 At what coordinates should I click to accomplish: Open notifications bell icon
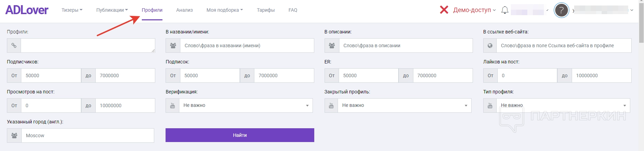pyautogui.click(x=505, y=10)
